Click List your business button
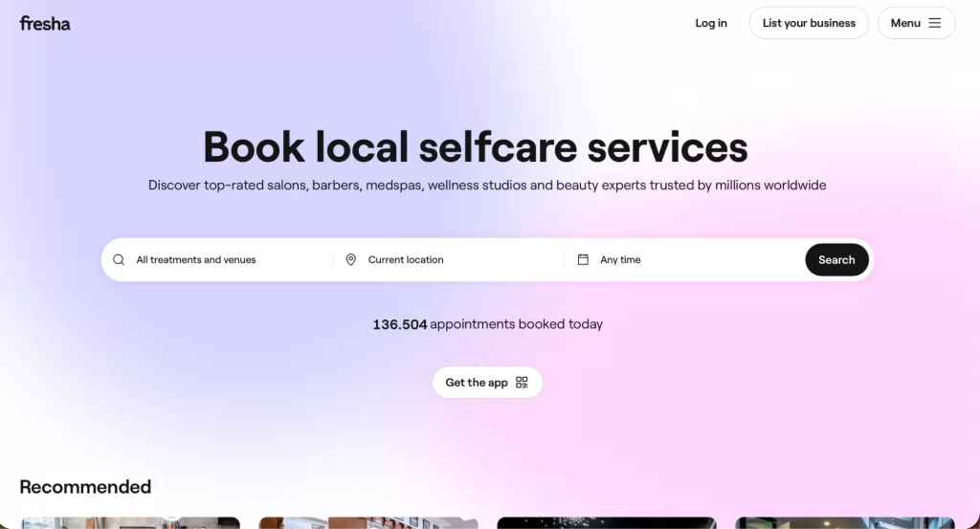This screenshot has width=980, height=529. pos(809,23)
